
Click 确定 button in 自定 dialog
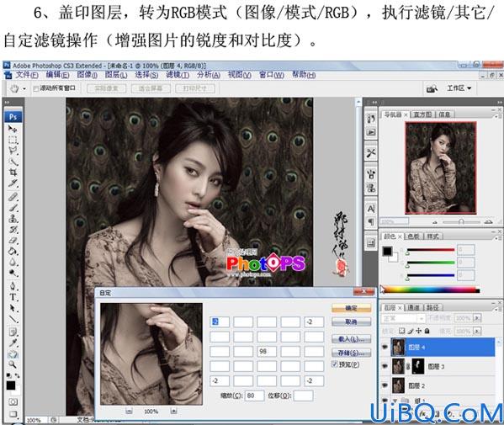point(352,308)
